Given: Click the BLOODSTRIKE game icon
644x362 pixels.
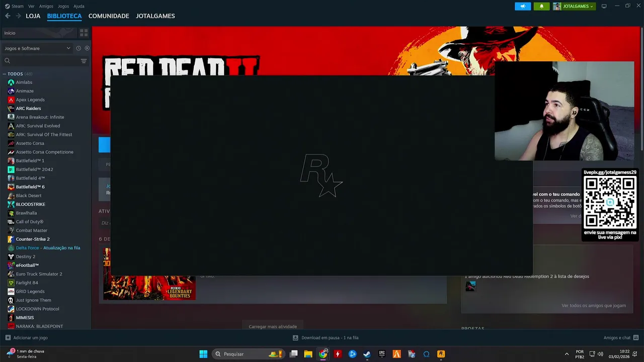Looking at the screenshot, I should [x=11, y=204].
